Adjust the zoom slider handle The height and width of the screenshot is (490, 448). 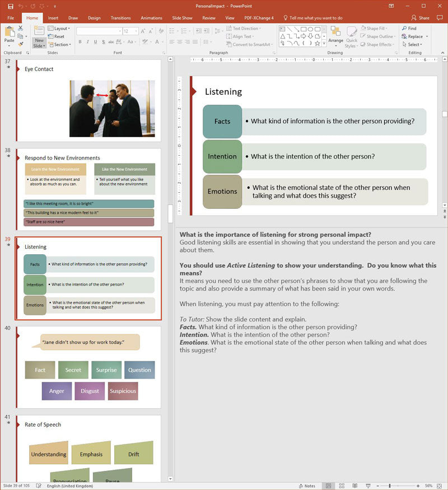click(x=390, y=486)
